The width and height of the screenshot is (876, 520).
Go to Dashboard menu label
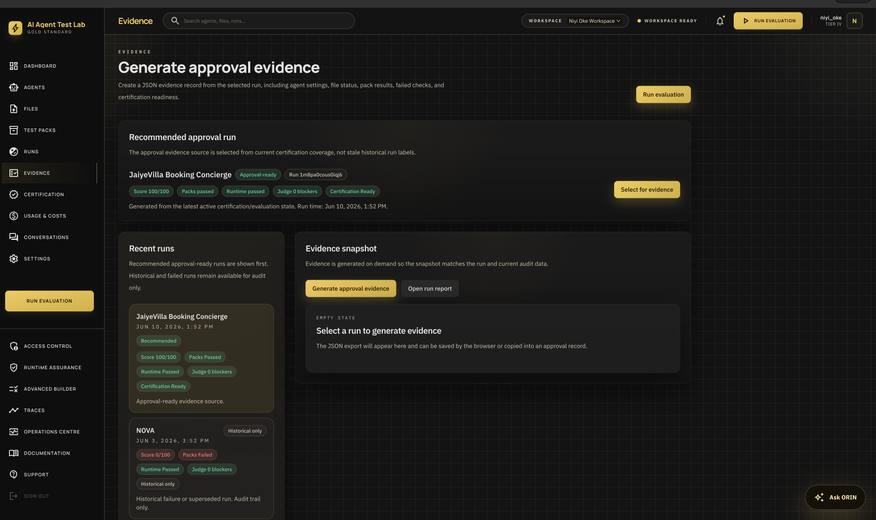pos(40,66)
